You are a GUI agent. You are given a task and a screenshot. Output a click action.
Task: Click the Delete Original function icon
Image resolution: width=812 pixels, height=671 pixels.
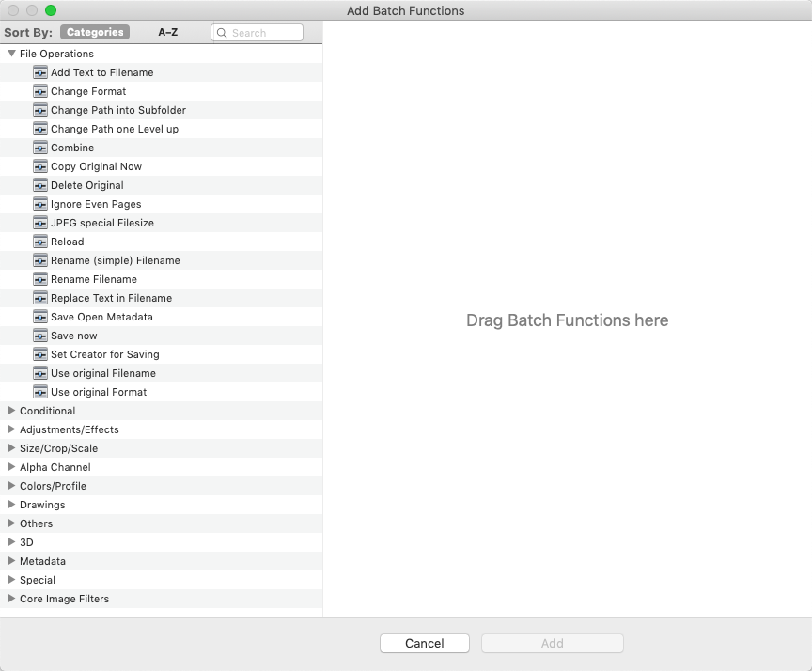click(39, 185)
